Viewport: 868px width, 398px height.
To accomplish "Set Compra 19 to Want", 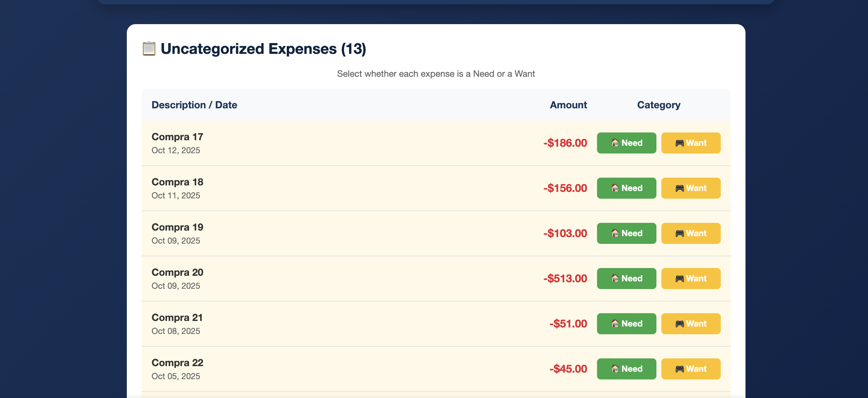I will click(691, 233).
